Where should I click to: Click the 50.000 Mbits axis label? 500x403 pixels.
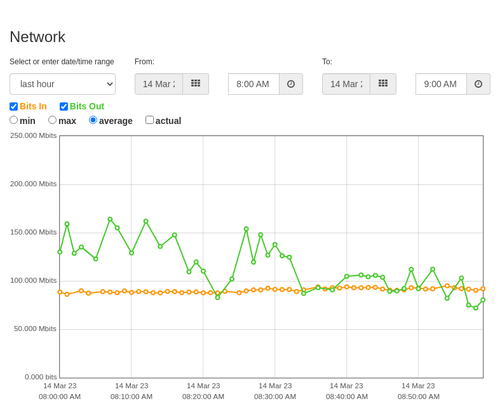click(35, 329)
